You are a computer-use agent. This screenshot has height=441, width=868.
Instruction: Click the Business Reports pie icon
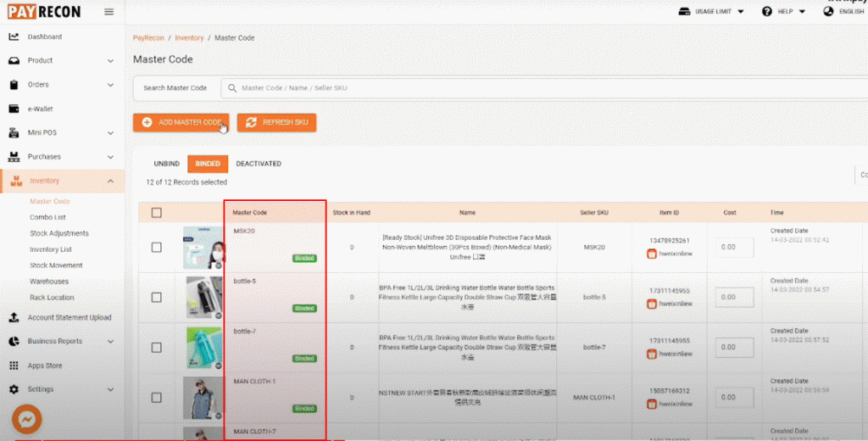point(14,341)
